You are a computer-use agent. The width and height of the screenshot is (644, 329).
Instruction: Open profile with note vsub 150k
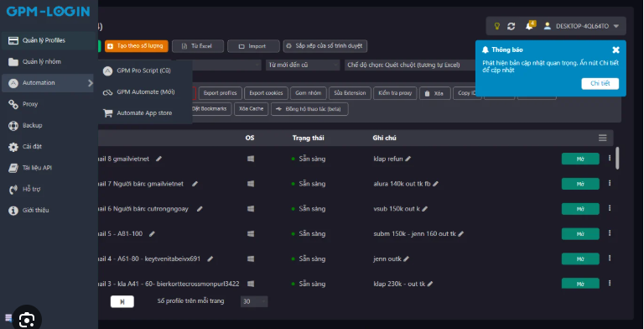580,209
